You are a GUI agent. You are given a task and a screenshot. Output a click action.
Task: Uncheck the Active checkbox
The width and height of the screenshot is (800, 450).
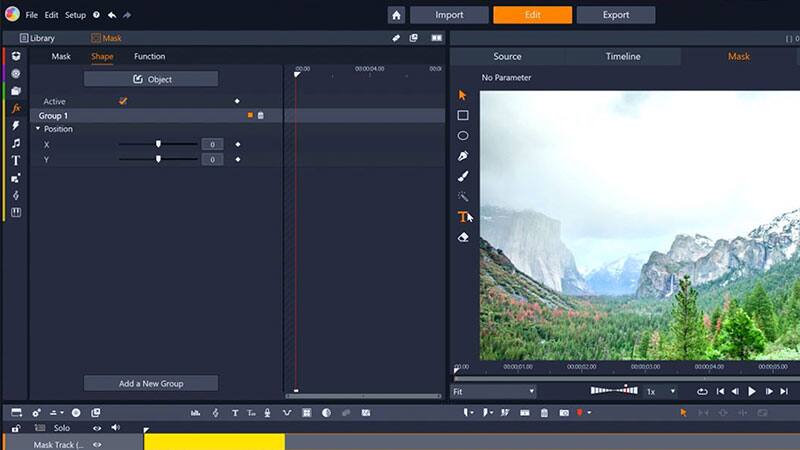coord(123,101)
